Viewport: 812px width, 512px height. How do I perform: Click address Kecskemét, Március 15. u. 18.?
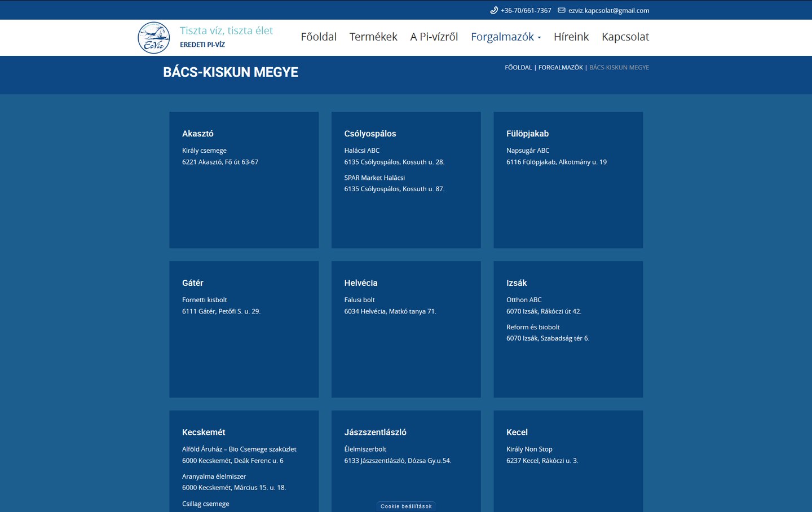point(234,488)
